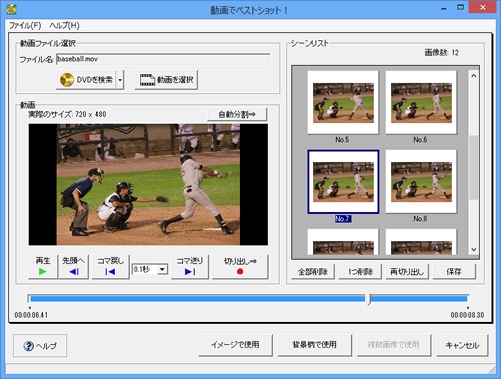Close the 動画でベストショット window

point(483,7)
